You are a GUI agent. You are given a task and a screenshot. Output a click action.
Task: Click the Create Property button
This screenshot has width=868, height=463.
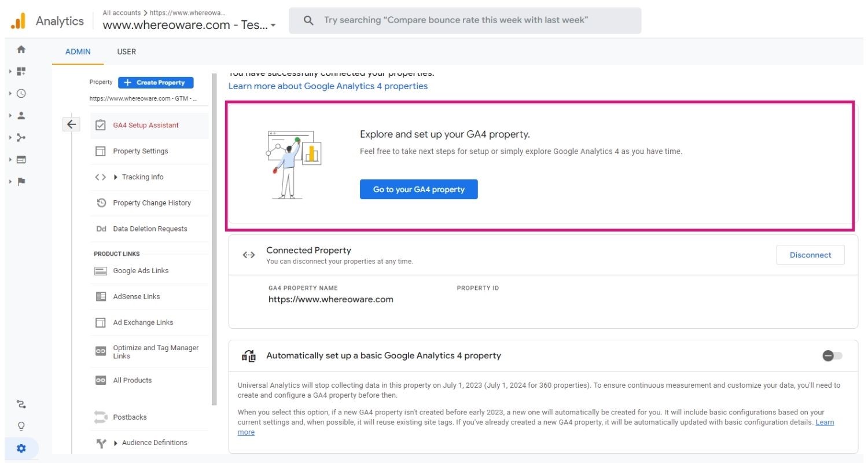click(x=156, y=83)
